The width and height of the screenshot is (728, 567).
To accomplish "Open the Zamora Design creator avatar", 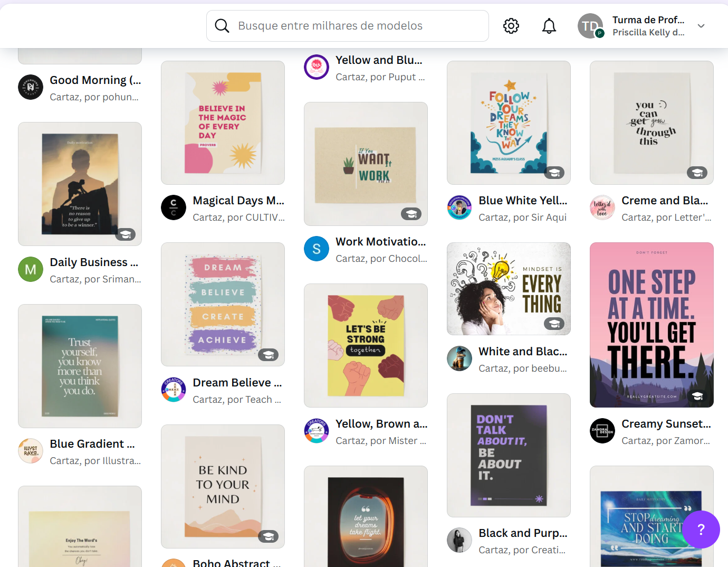I will tap(602, 431).
